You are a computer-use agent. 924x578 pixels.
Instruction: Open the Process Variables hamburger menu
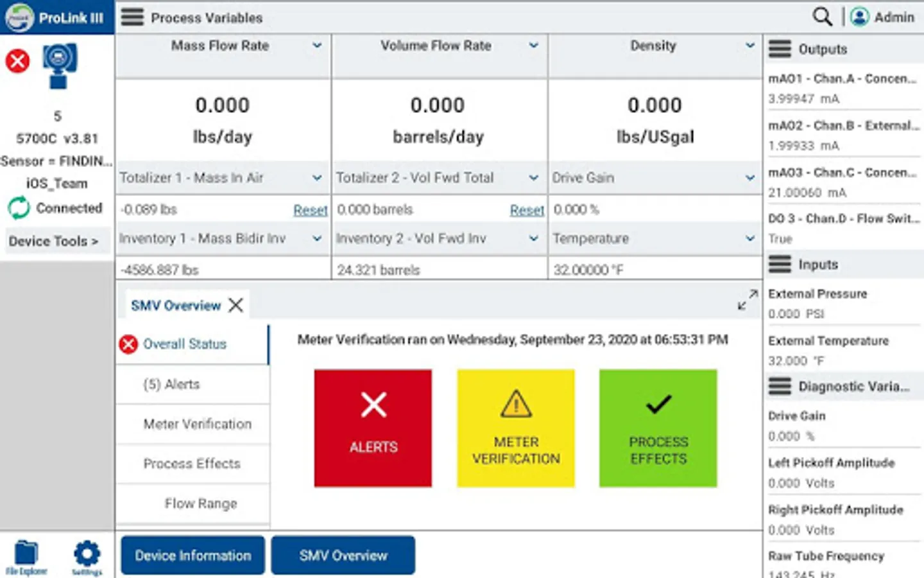(132, 17)
